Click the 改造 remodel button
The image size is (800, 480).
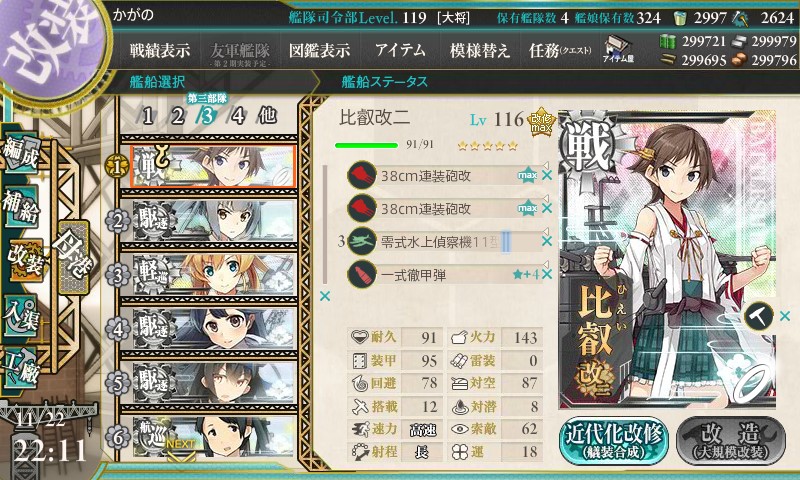[x=731, y=440]
